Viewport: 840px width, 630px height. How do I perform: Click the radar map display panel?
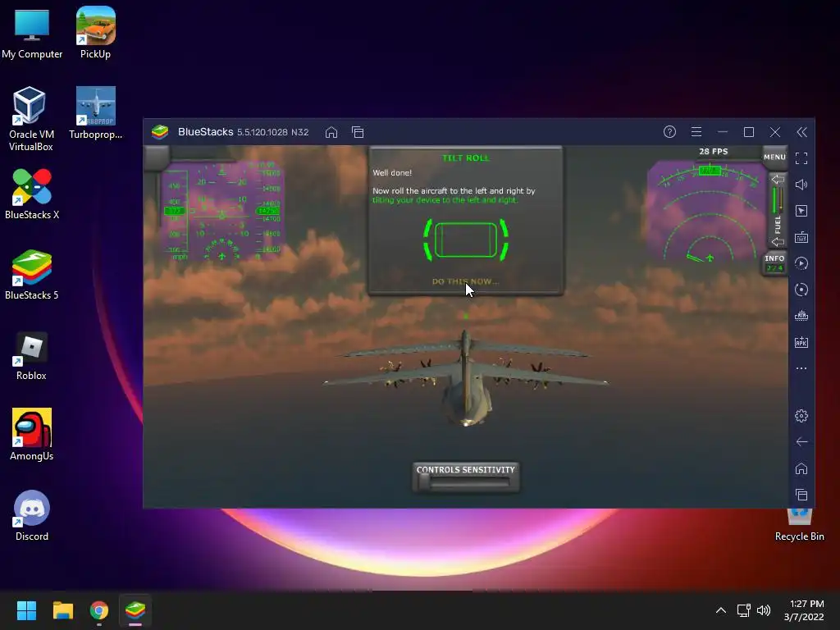coord(708,213)
